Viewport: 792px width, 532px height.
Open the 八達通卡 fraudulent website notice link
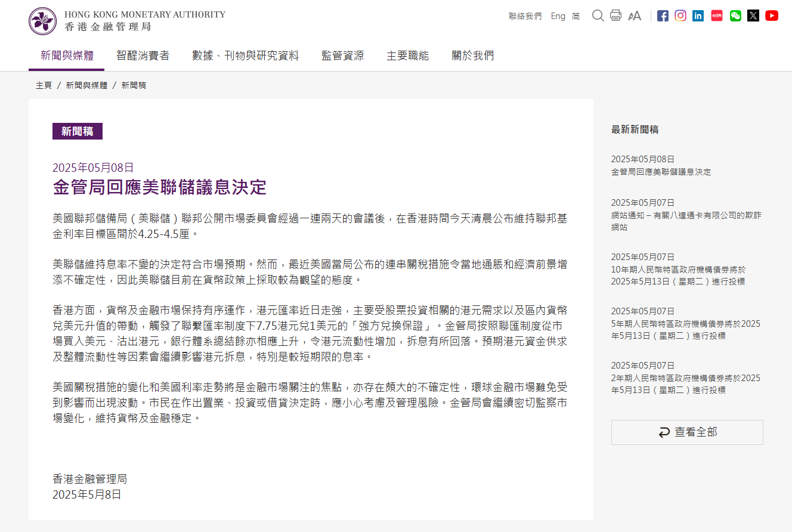pos(686,221)
